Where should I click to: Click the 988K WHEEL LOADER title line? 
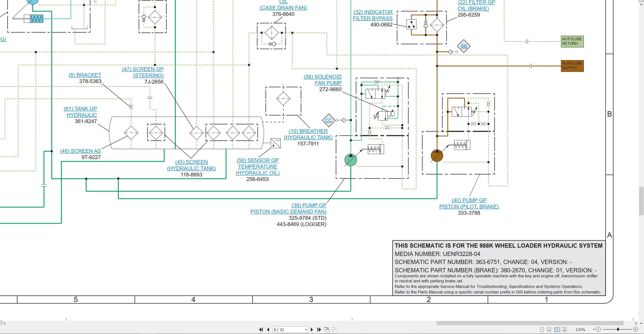(498, 246)
